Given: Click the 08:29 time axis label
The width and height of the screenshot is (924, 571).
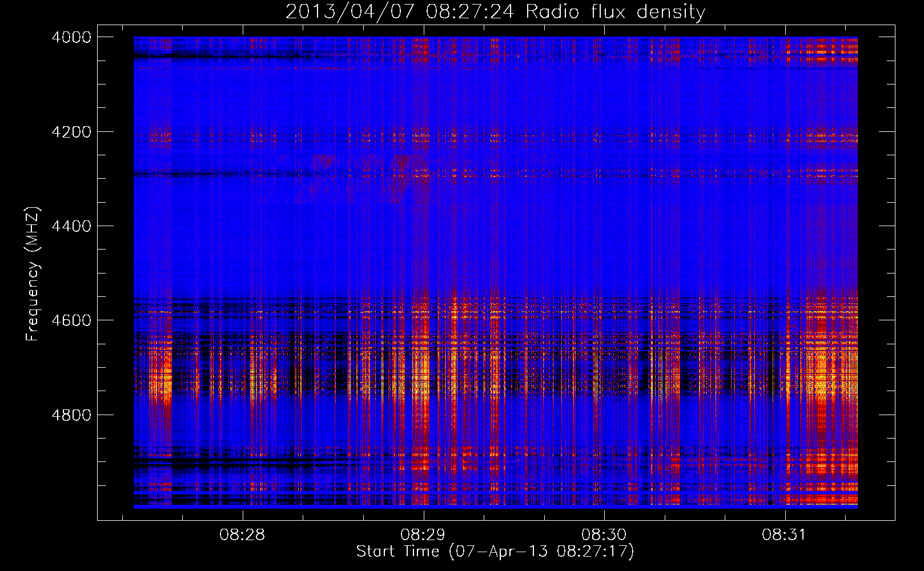Looking at the screenshot, I should click(x=423, y=535).
